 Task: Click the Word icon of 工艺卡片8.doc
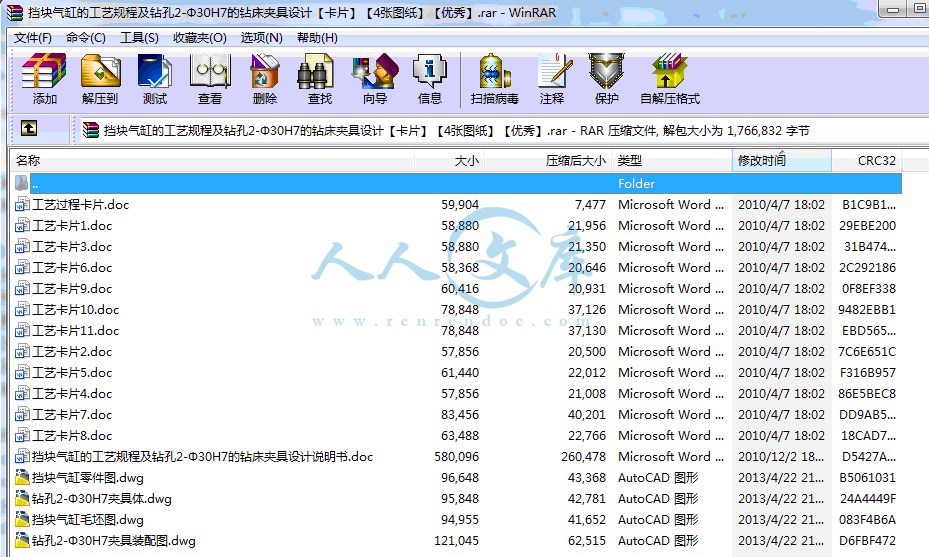tap(22, 436)
